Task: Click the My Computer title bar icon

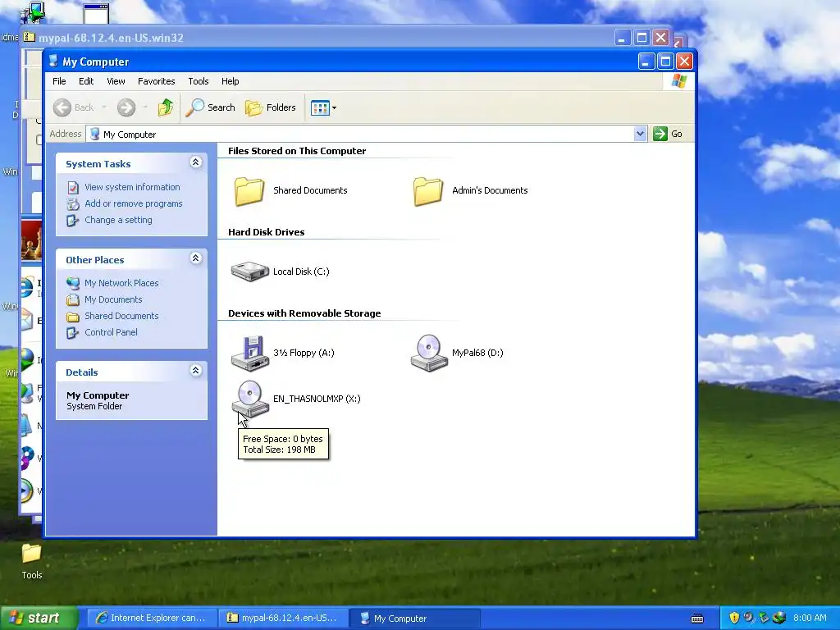Action: pos(53,61)
